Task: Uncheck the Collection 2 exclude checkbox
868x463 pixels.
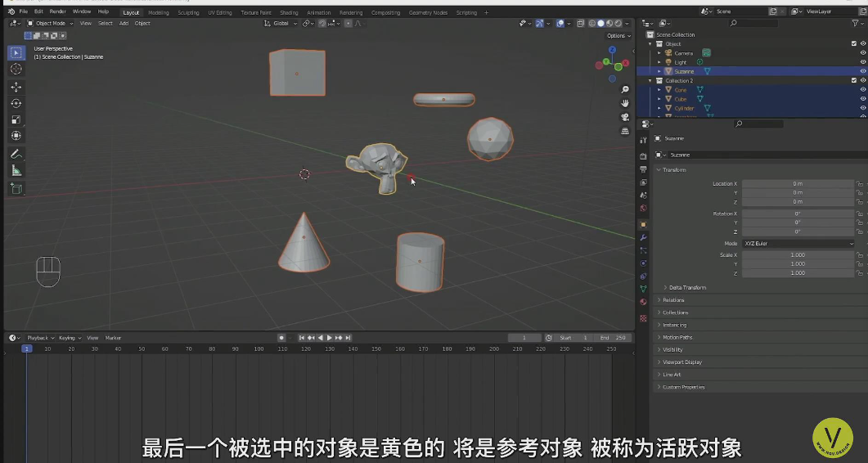Action: coord(854,80)
